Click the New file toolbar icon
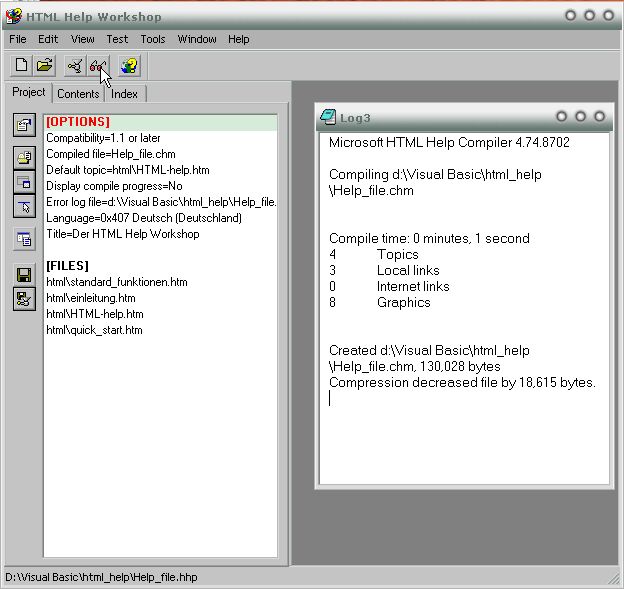Viewport: 624px width, 589px height. (22, 66)
